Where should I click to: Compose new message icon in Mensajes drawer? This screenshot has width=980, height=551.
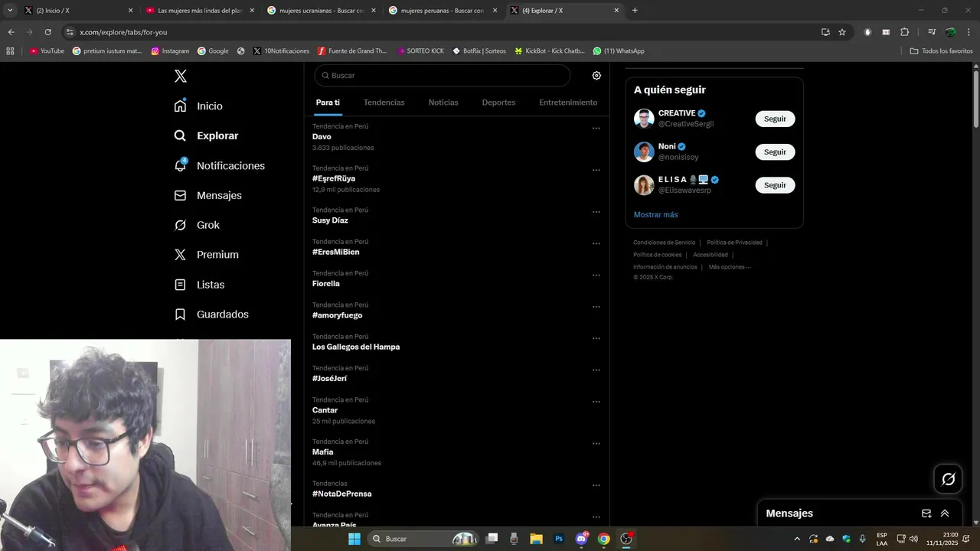coord(926,514)
